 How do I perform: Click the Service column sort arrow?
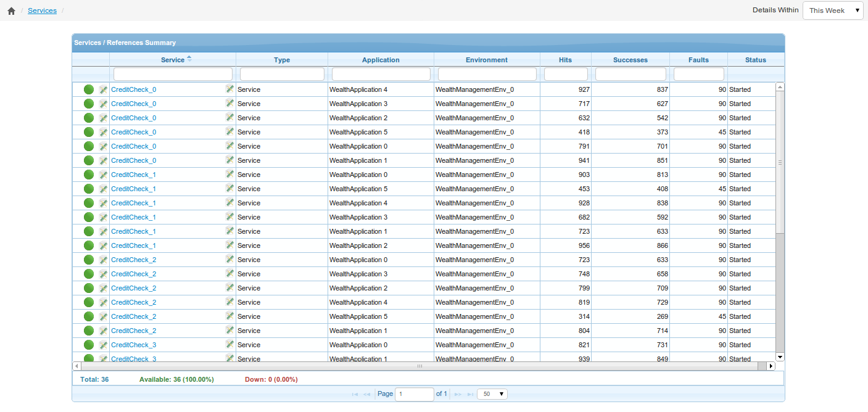pos(189,59)
